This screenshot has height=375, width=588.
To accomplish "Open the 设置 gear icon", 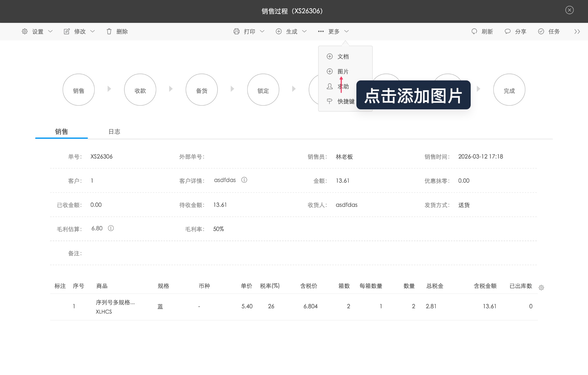I will [25, 31].
